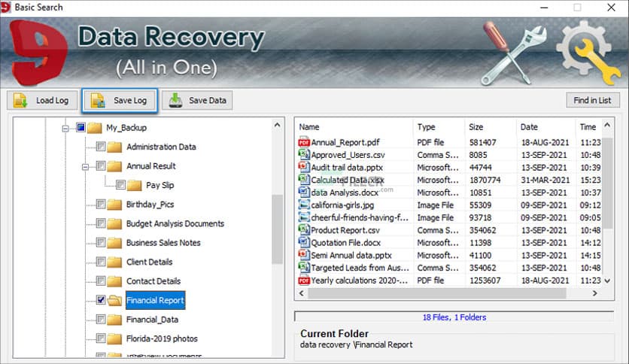Select the Financial_Data folder icon

coord(114,320)
